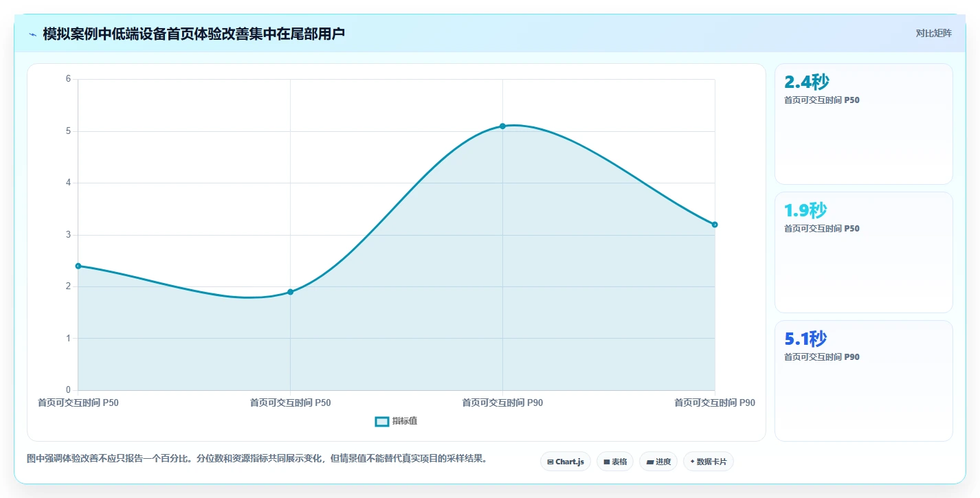This screenshot has width=980, height=498.
Task: Click the chart data point at value 2.4
Action: click(78, 266)
